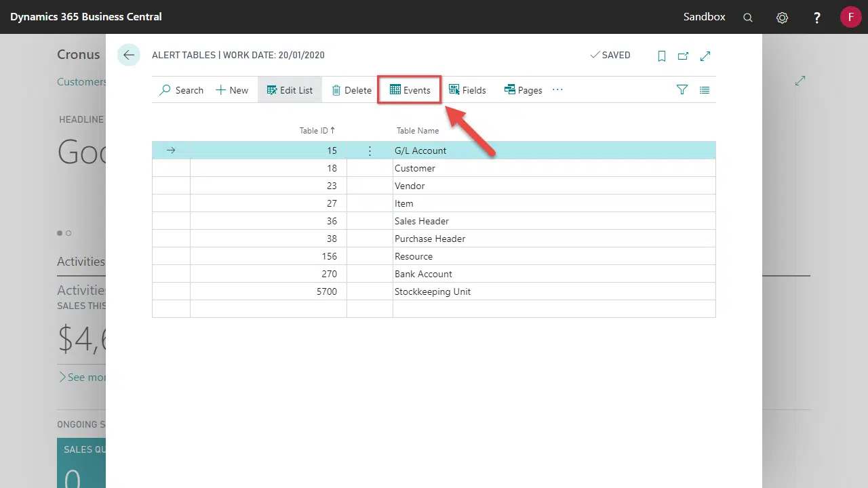
Task: Click the search magnifier in top bar
Action: point(748,18)
